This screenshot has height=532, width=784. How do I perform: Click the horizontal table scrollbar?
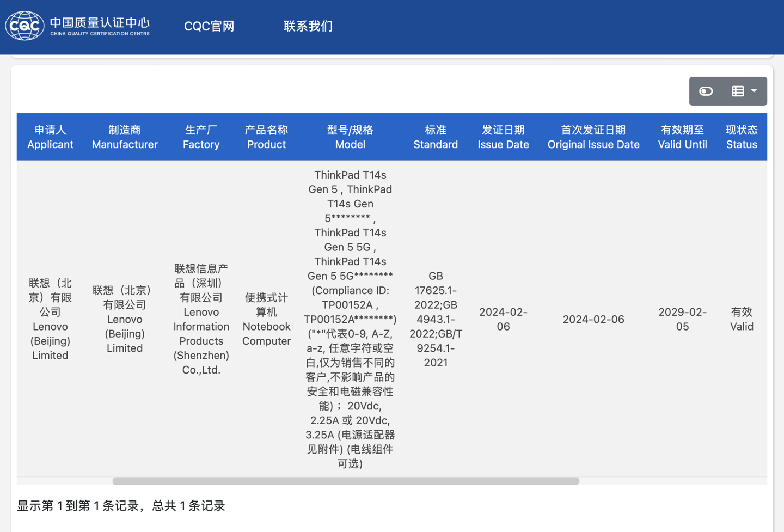pyautogui.click(x=346, y=481)
